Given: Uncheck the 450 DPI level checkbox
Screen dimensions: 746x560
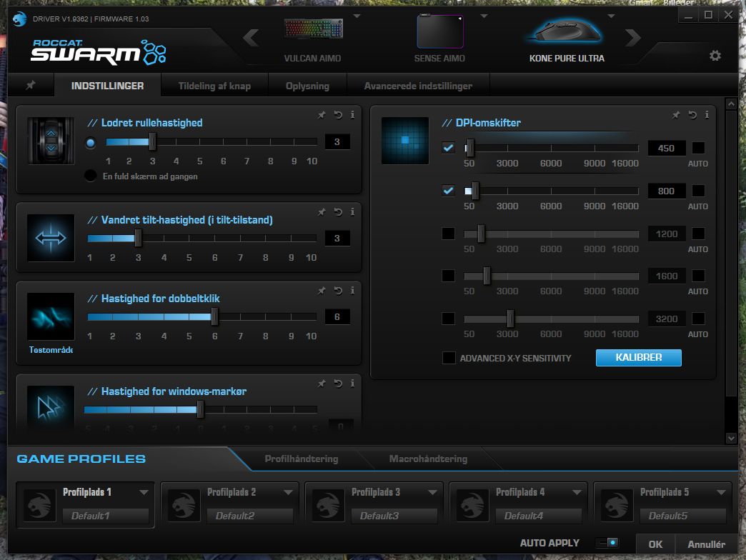Looking at the screenshot, I should pyautogui.click(x=448, y=148).
